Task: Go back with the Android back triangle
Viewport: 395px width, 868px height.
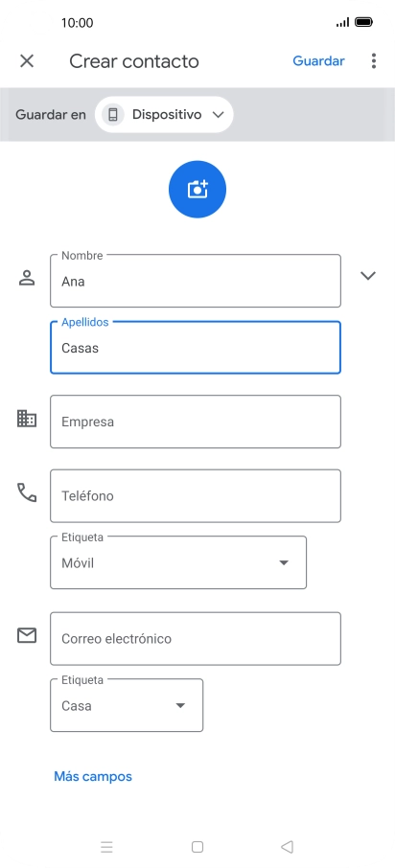Action: click(x=287, y=846)
